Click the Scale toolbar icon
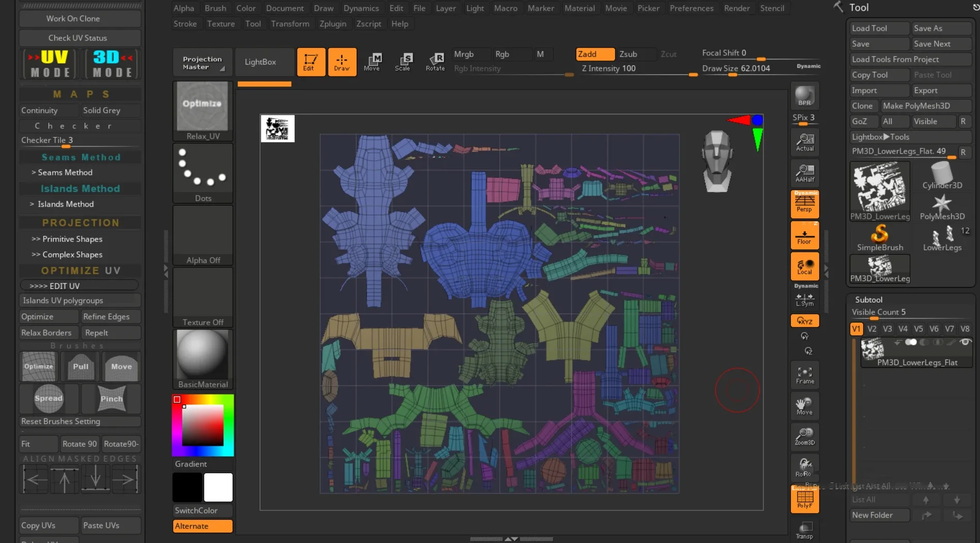980x543 pixels. click(404, 62)
